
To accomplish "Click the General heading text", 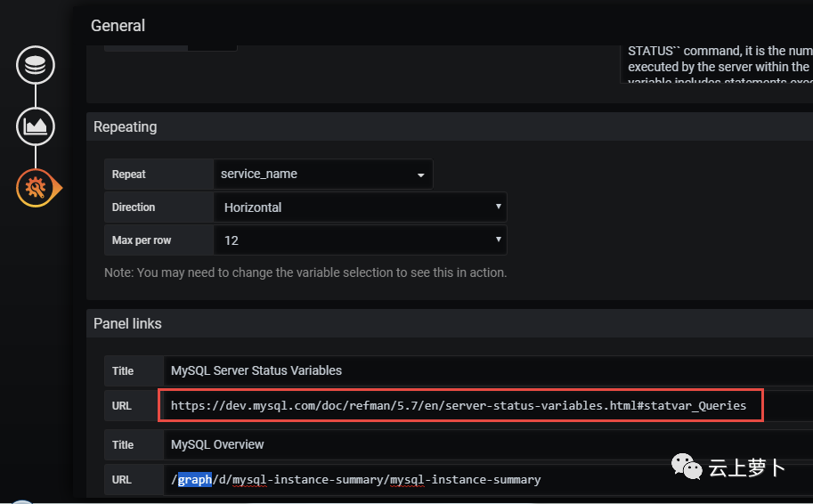I will [118, 26].
